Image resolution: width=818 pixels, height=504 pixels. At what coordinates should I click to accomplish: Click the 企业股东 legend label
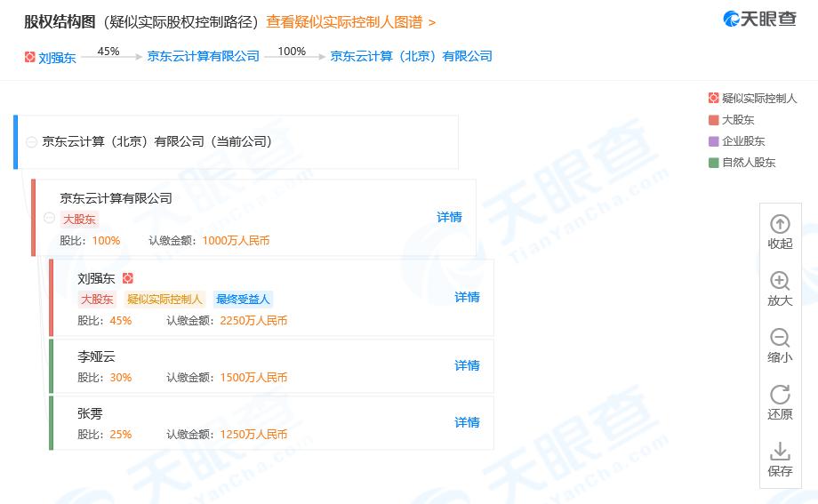coord(743,141)
